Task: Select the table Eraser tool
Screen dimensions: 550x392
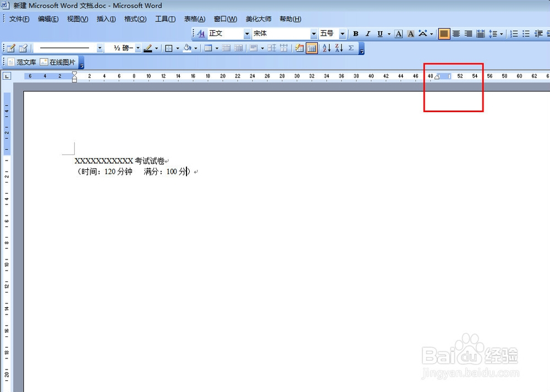Action: pyautogui.click(x=23, y=48)
